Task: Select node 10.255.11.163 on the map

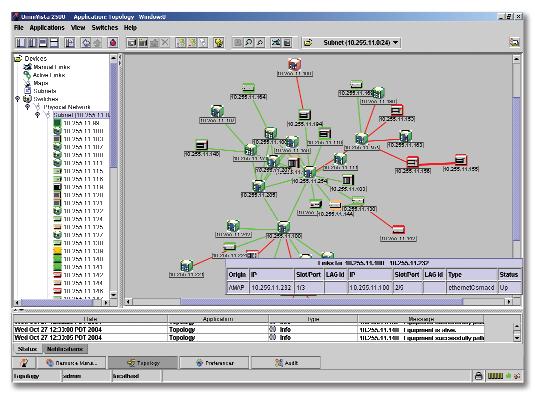Action: 405,136
